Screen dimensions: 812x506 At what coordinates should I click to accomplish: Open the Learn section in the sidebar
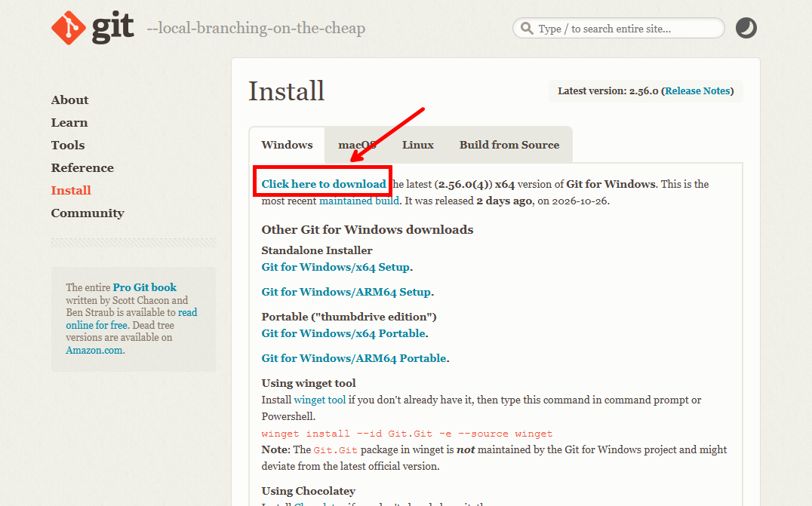tap(69, 123)
